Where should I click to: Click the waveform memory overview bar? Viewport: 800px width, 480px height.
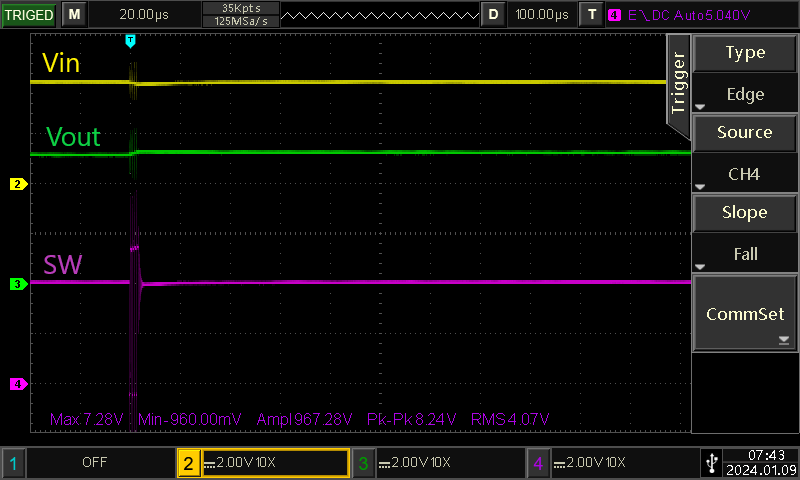coord(380,15)
